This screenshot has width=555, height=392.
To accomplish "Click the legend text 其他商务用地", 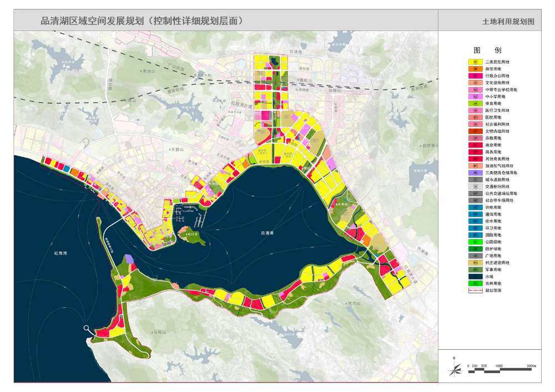I will [x=497, y=159].
